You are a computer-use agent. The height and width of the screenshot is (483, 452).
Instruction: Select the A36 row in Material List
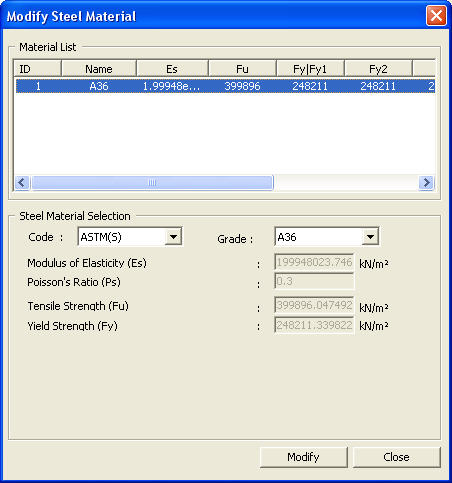coord(225,86)
